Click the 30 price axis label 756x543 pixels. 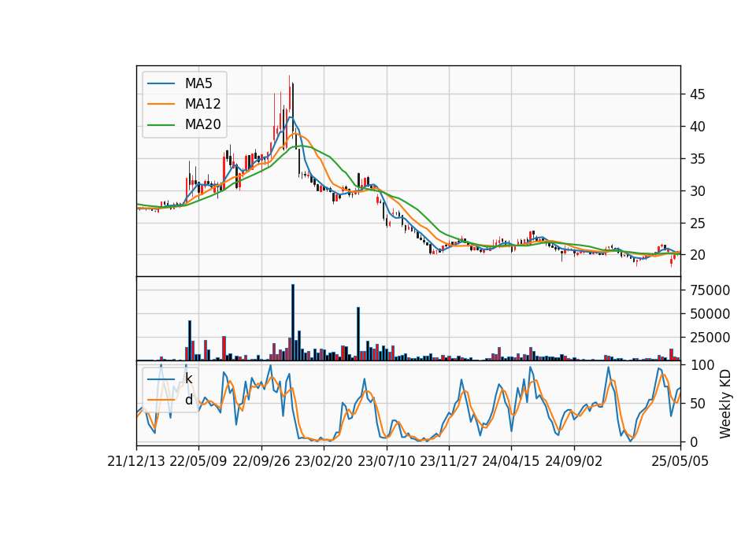click(x=697, y=191)
